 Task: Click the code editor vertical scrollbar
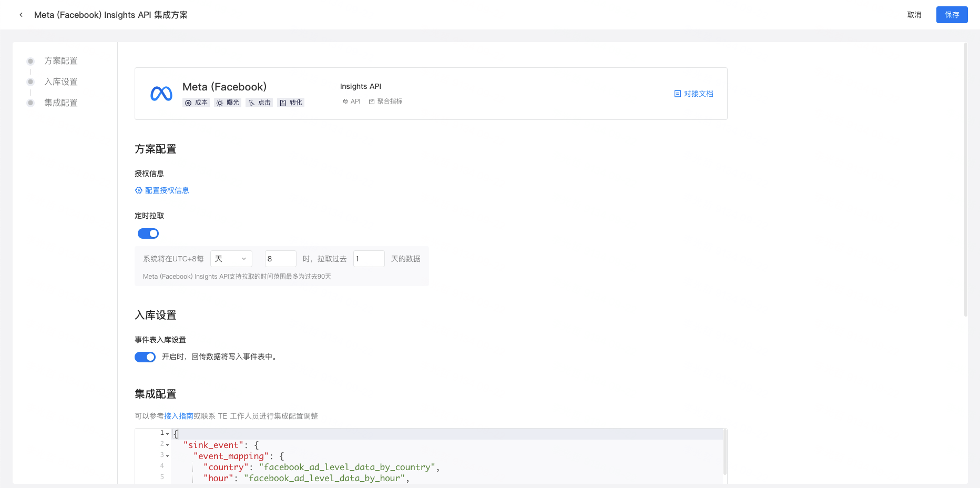724,452
